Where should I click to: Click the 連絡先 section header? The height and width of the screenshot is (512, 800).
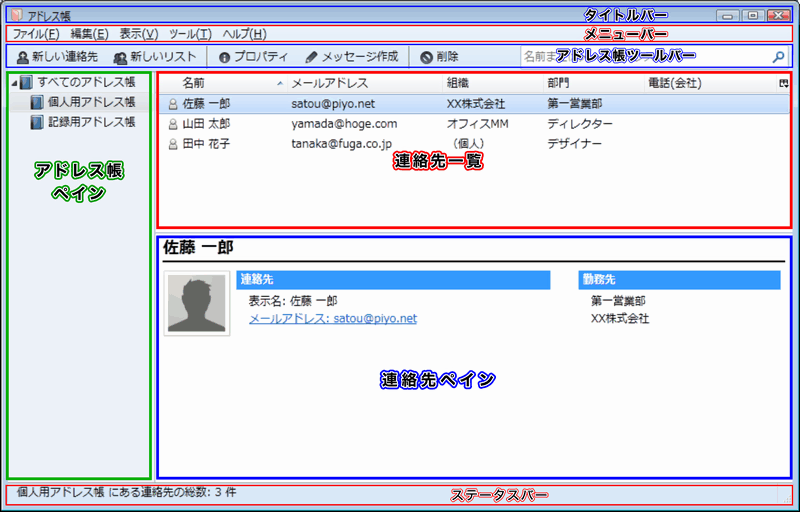pos(393,279)
